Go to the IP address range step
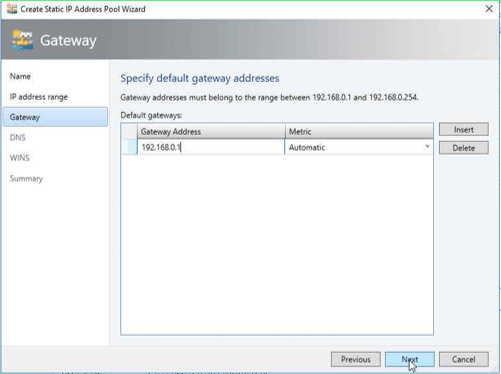Screen dimensions: 501x374 (x=39, y=97)
